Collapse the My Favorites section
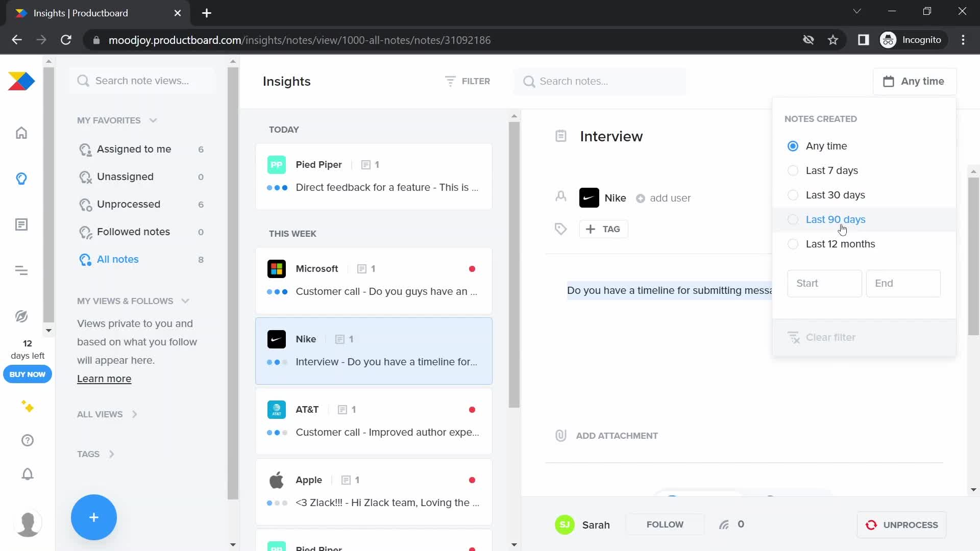 [x=153, y=120]
